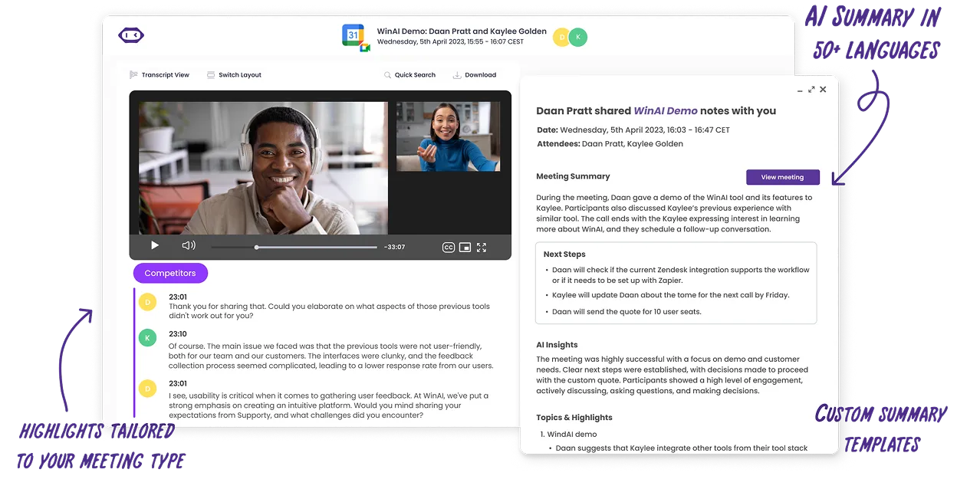Viewport: 980px width, 489px height.
Task: Click the View meeting button
Action: point(782,177)
